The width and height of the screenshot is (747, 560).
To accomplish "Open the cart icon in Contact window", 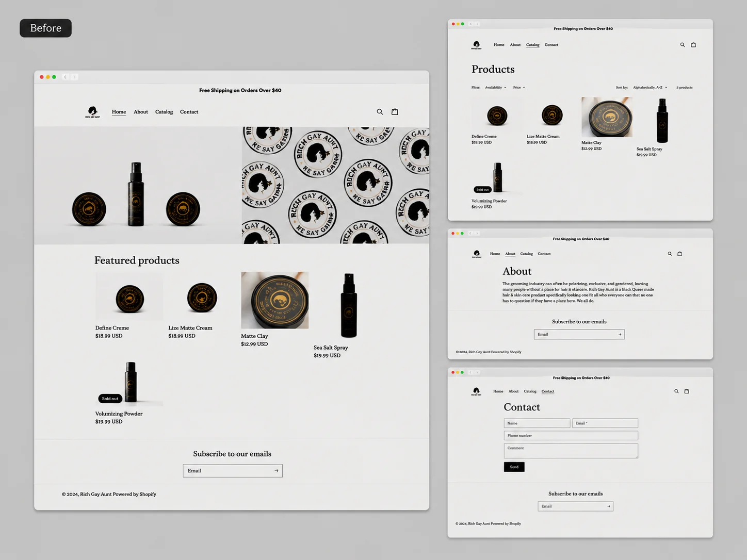I will 687,391.
